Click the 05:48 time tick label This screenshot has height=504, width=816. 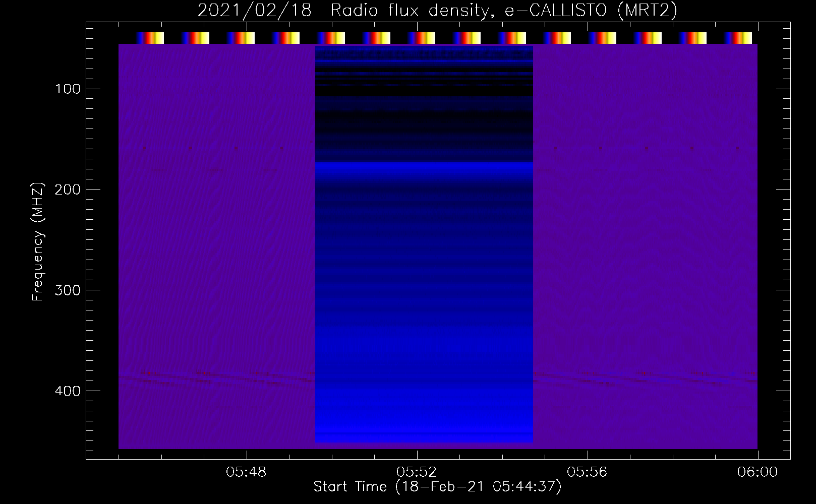click(246, 472)
